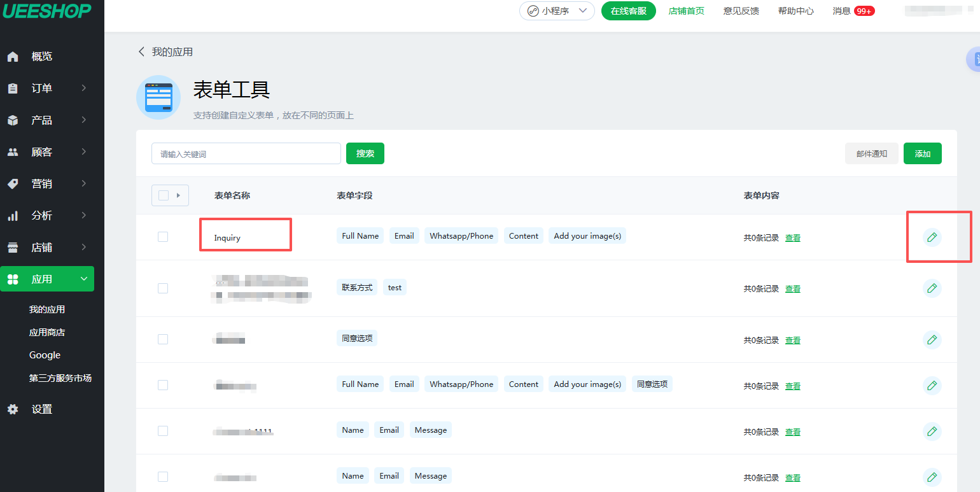Click the gear icon beside 设置

pyautogui.click(x=13, y=409)
